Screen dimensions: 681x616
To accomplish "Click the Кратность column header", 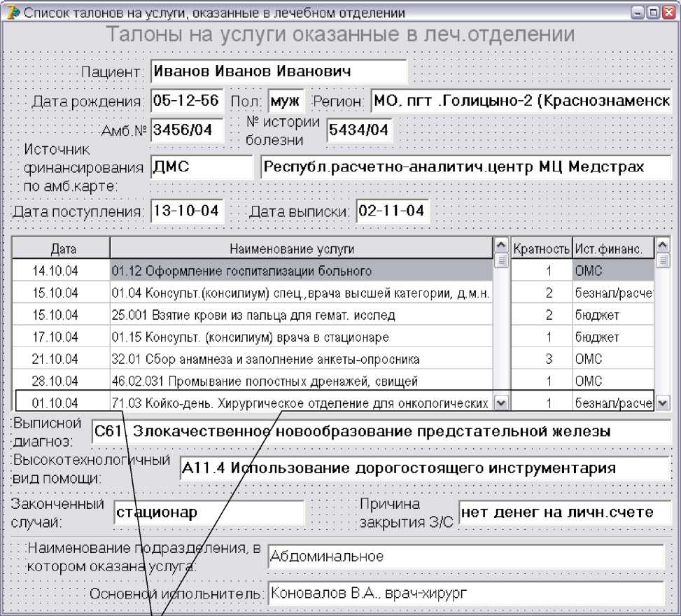I will pyautogui.click(x=542, y=248).
